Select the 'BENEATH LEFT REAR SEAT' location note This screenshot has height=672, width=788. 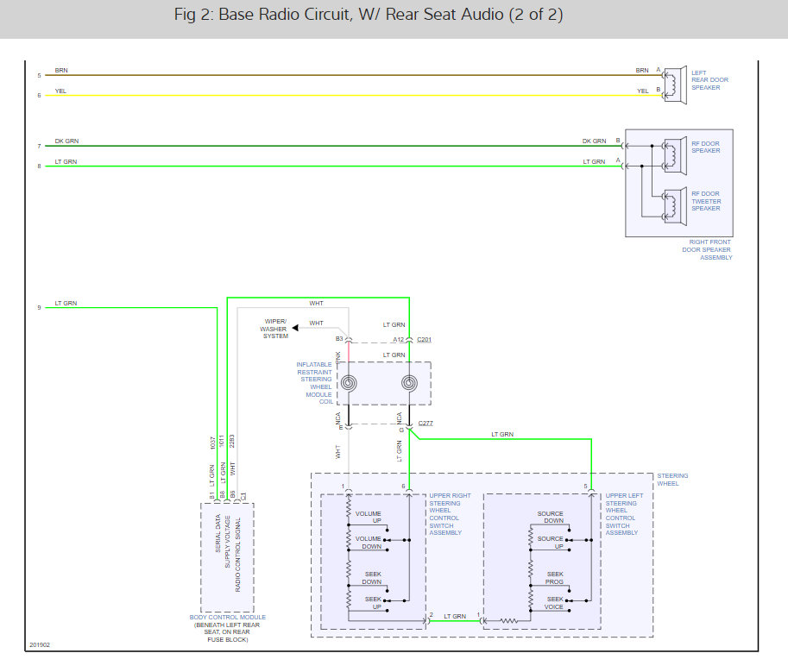click(x=227, y=632)
